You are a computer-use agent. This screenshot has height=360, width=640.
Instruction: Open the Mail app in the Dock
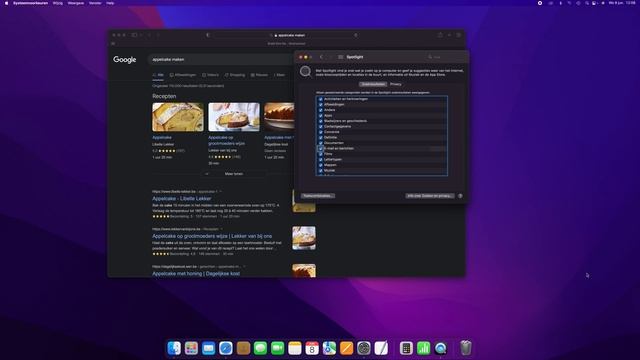[209, 348]
